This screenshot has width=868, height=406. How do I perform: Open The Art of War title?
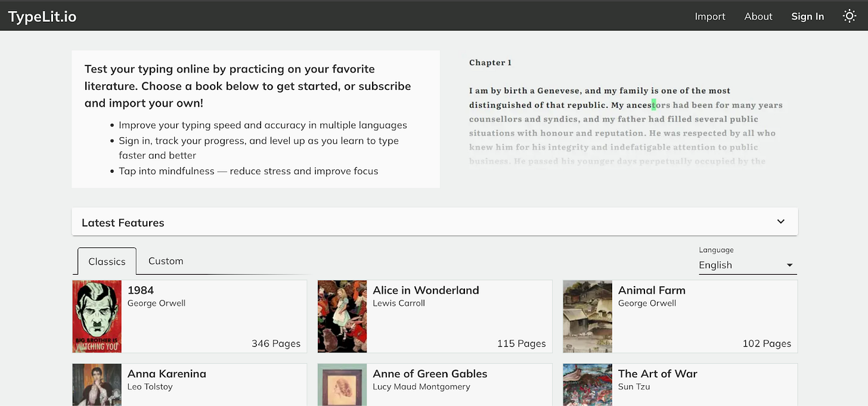point(658,374)
